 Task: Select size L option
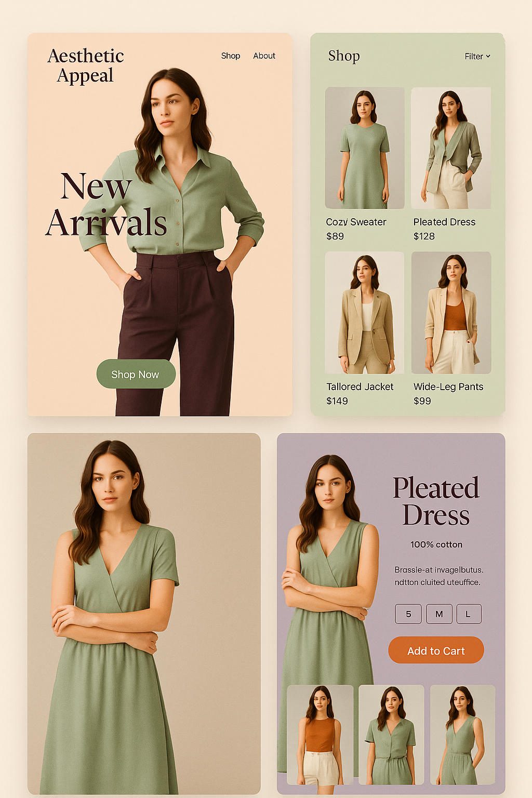pyautogui.click(x=469, y=614)
